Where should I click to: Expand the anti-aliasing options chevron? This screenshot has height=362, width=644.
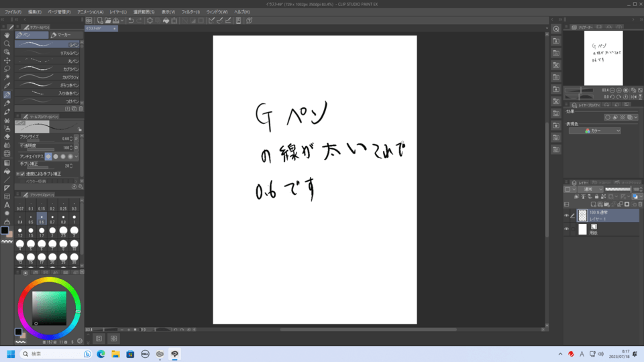(x=76, y=156)
